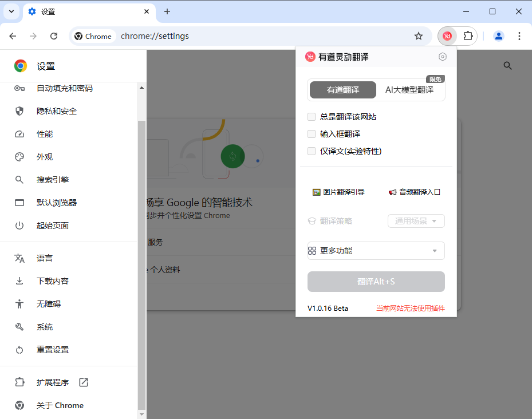The image size is (532, 419).
Task: Enable 总是翻译该网站 checkbox
Action: (x=311, y=116)
